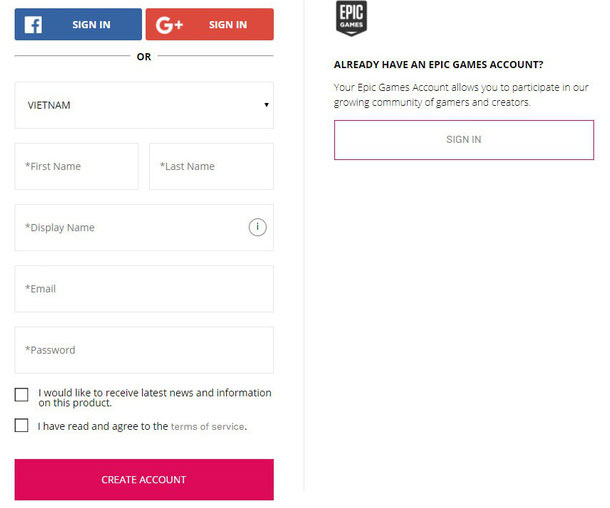The image size is (610, 508).
Task: Focus the First Name field
Action: click(77, 166)
